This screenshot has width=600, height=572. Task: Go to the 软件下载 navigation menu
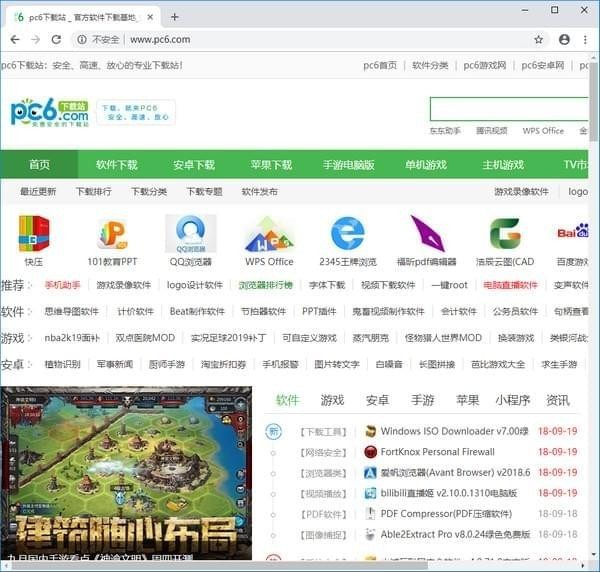pyautogui.click(x=117, y=165)
